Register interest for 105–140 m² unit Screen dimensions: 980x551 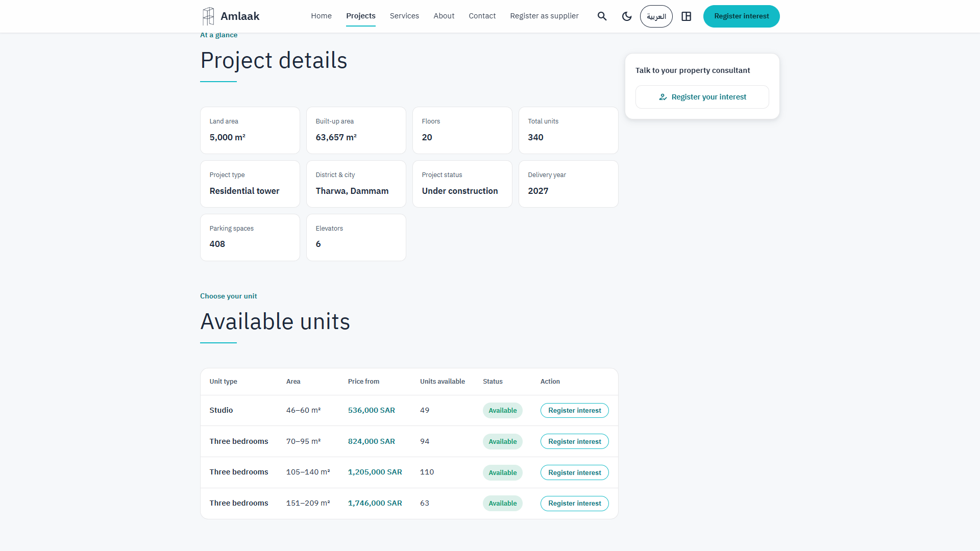[574, 472]
